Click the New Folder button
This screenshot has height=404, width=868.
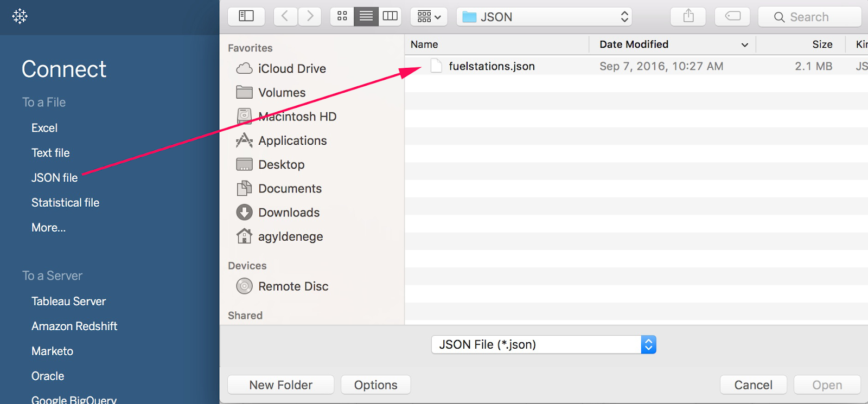[280, 385]
